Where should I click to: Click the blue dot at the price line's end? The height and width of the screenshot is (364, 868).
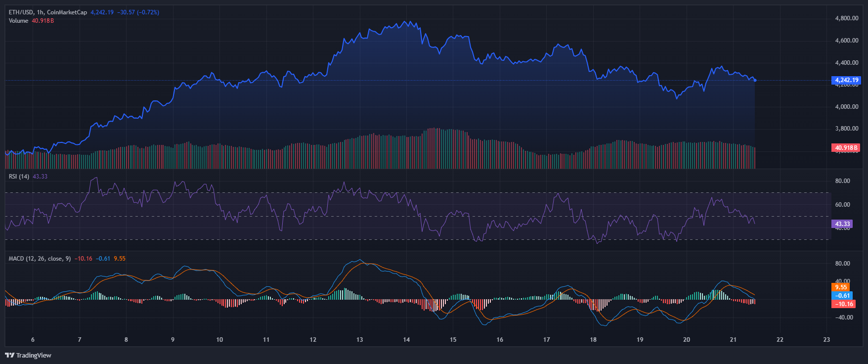point(755,80)
